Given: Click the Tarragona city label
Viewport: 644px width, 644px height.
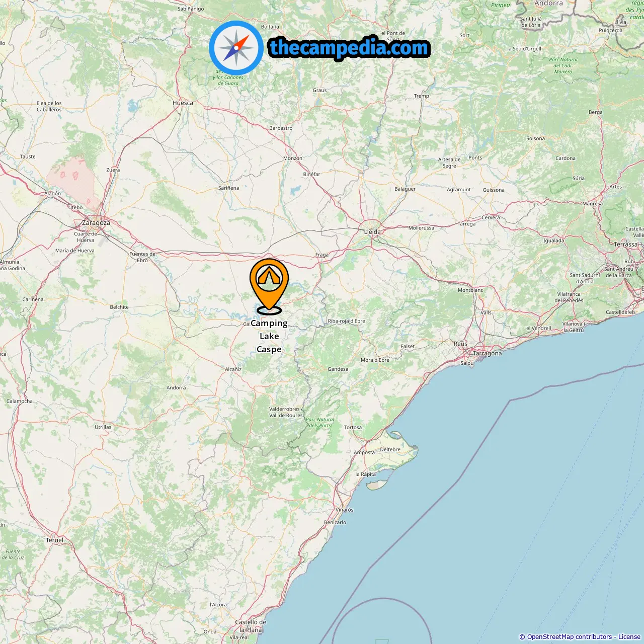Looking at the screenshot, I should tap(488, 353).
